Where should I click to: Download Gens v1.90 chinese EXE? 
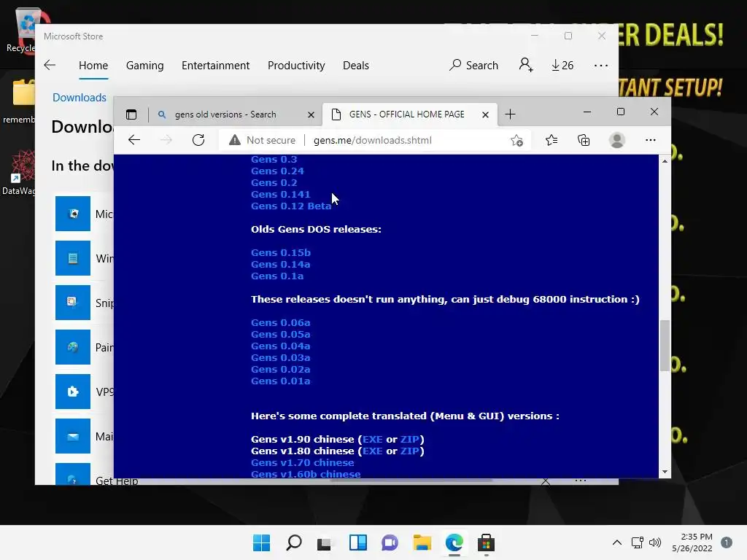373,440
